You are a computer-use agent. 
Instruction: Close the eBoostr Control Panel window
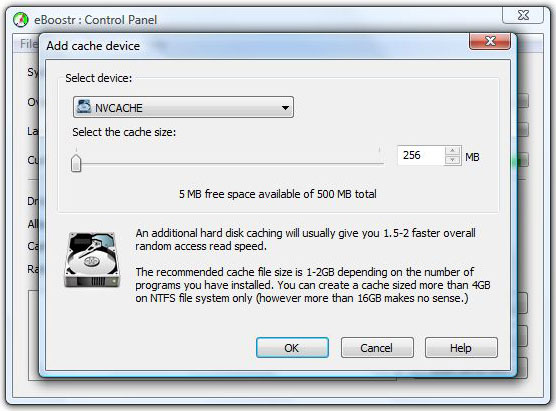523,15
